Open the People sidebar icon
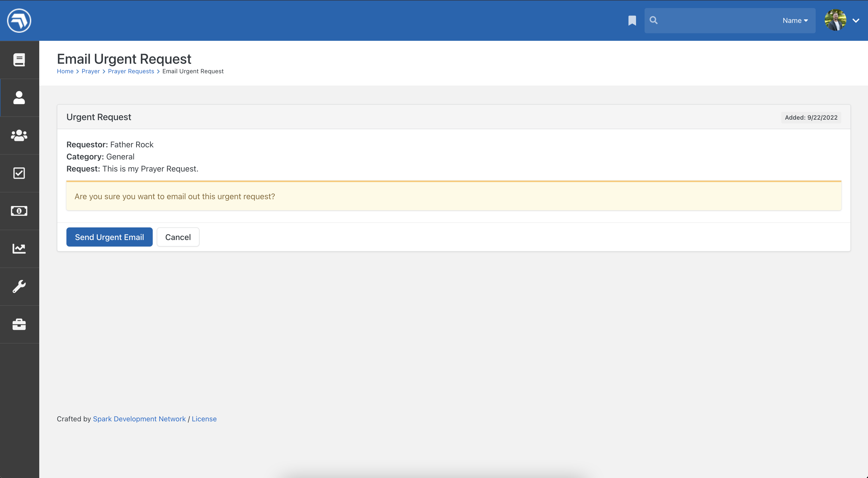This screenshot has height=478, width=868. pyautogui.click(x=19, y=97)
